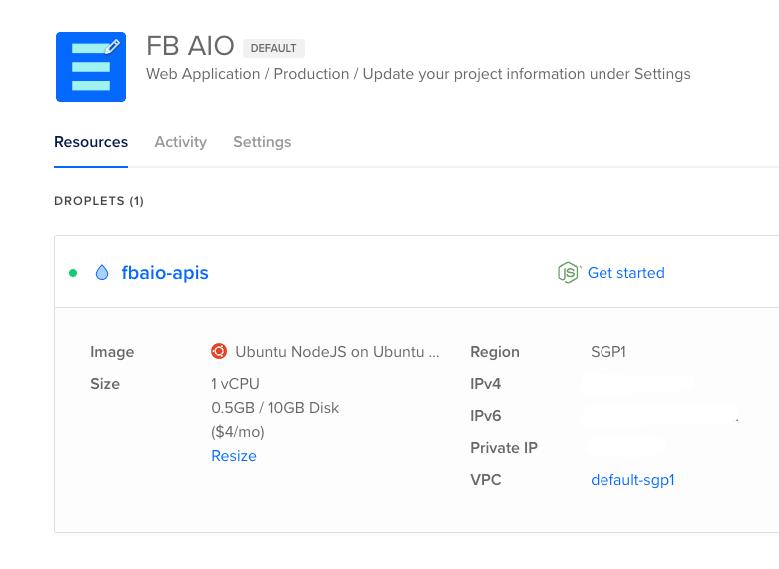This screenshot has width=779, height=569.
Task: Click the edit pencil on project icon
Action: [113, 46]
